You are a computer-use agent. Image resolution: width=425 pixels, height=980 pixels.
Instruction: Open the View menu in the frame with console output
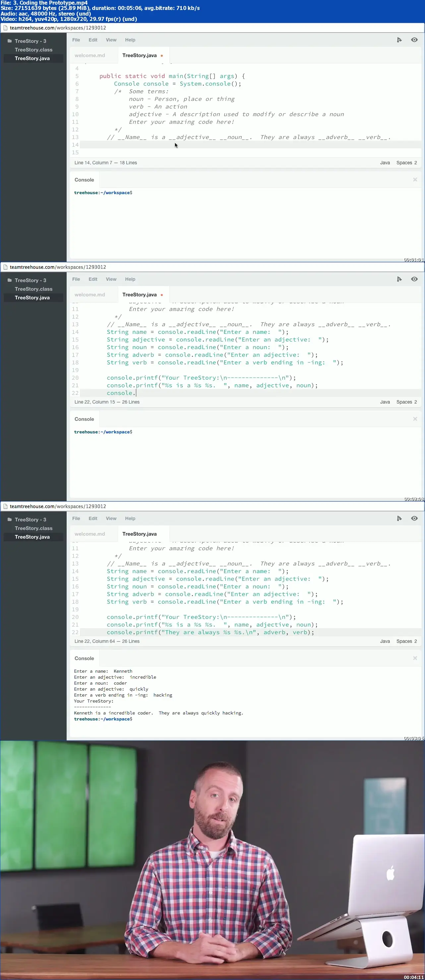click(x=111, y=518)
